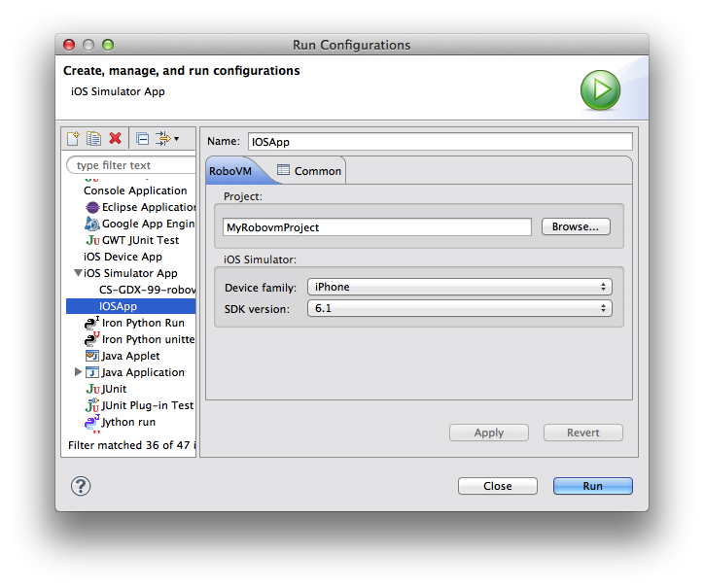704x588 pixels.
Task: Delete selected configuration with red X
Action: (x=116, y=138)
